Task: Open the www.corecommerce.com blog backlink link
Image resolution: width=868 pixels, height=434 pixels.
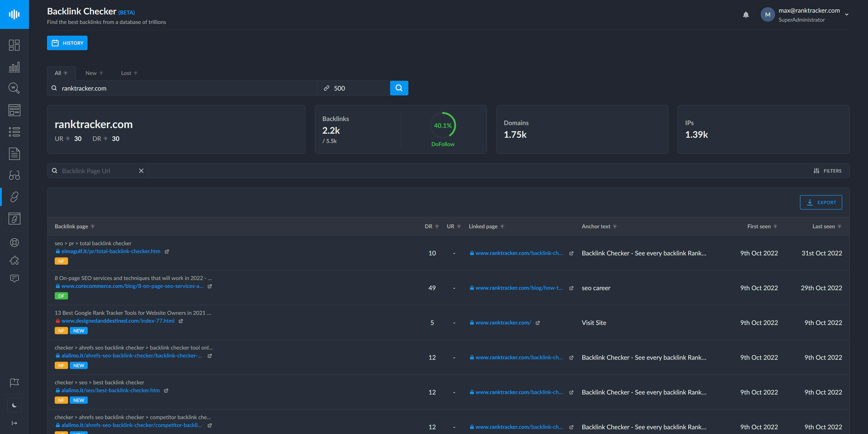Action: (x=132, y=286)
